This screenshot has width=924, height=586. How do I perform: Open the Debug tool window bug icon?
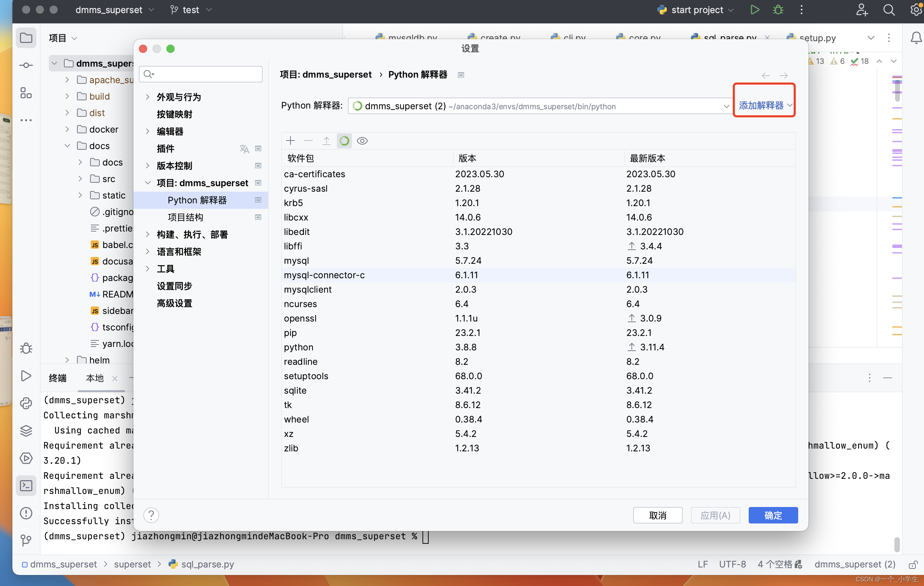click(x=26, y=348)
